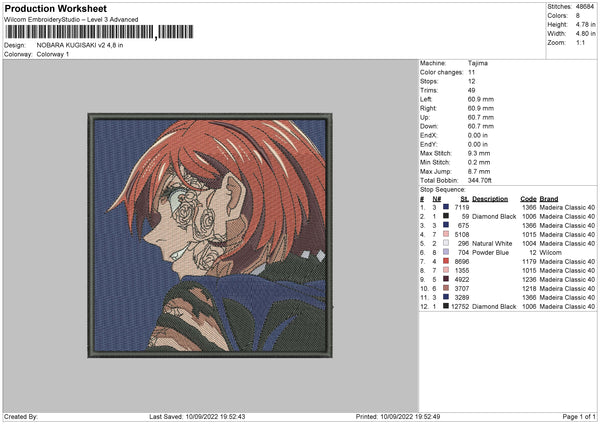600x424 pixels.
Task: Click stitch count 8696 in row 7
Action: click(462, 261)
